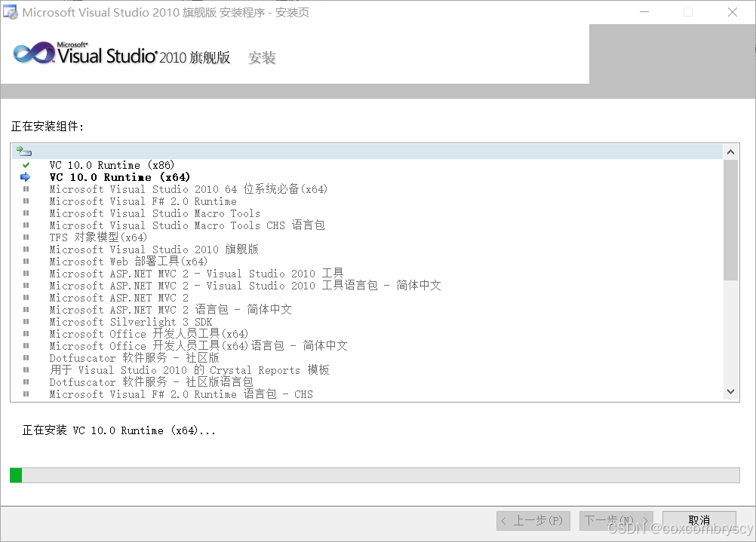
Task: Minimize the installer window
Action: pos(644,12)
